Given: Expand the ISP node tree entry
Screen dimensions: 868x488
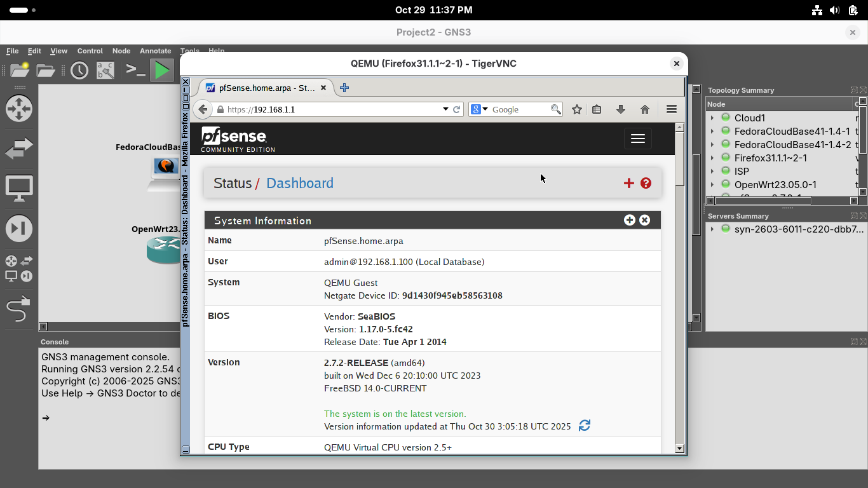Looking at the screenshot, I should pyautogui.click(x=712, y=172).
